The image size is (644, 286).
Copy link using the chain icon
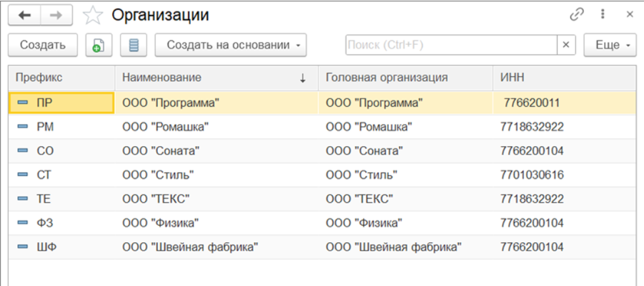(577, 15)
